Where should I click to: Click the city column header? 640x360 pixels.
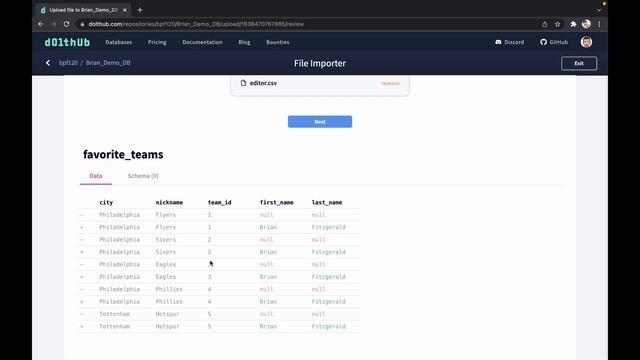point(106,202)
